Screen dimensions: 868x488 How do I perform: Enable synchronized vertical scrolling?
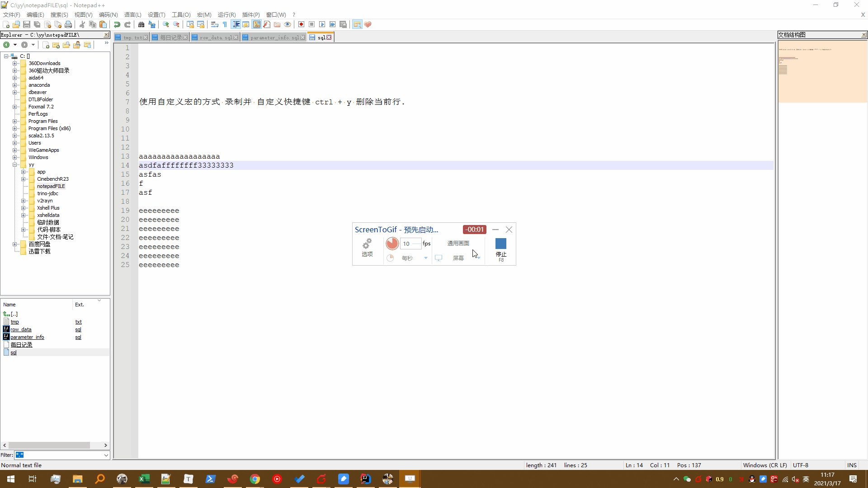(190, 24)
